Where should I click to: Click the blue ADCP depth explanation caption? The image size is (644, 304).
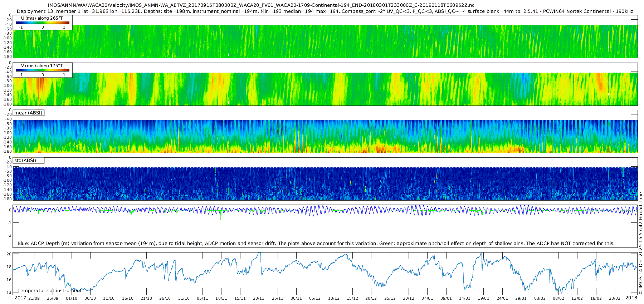point(316,244)
